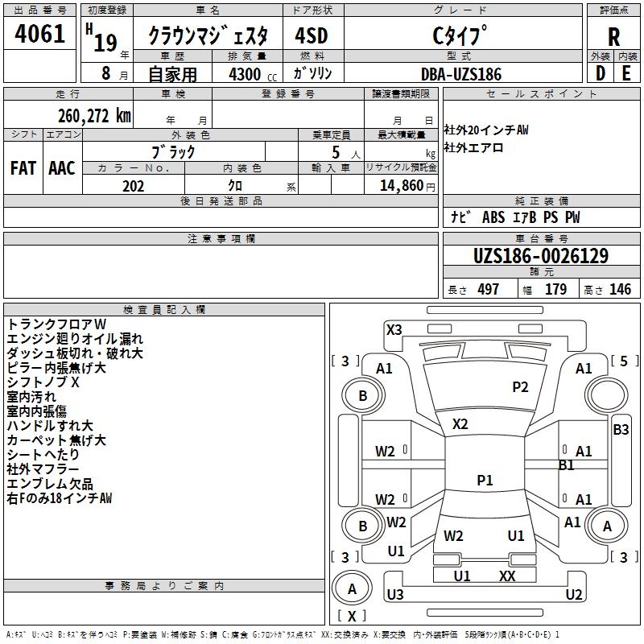Image resolution: width=644 pixels, height=644 pixels.
Task: Click the 社外20インチAW sales point text
Action: click(486, 130)
